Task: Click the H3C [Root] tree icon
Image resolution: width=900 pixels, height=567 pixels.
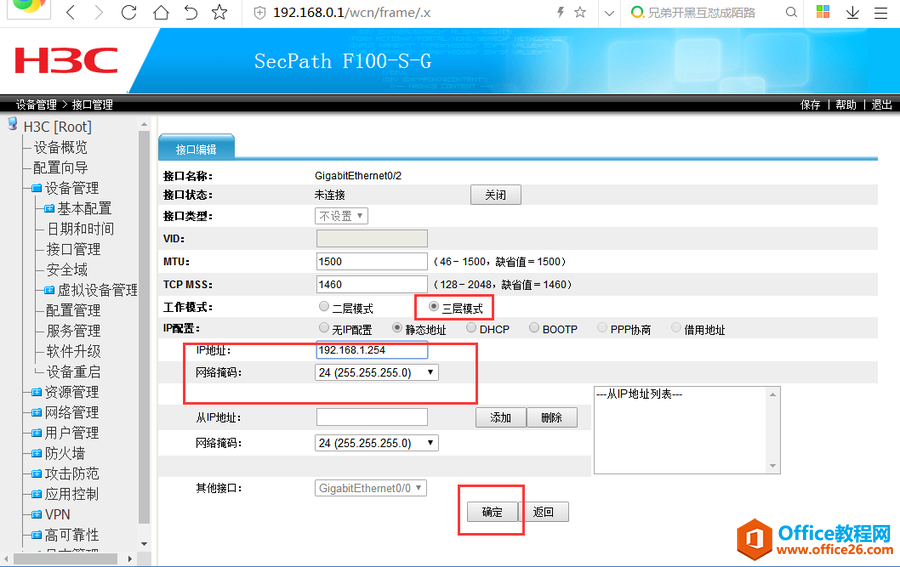Action: click(x=13, y=123)
